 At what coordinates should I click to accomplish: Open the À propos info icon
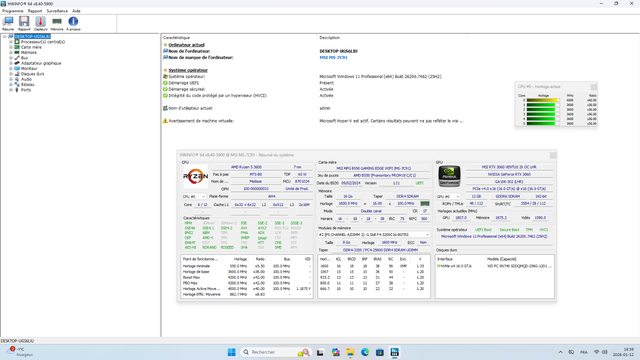tap(73, 23)
